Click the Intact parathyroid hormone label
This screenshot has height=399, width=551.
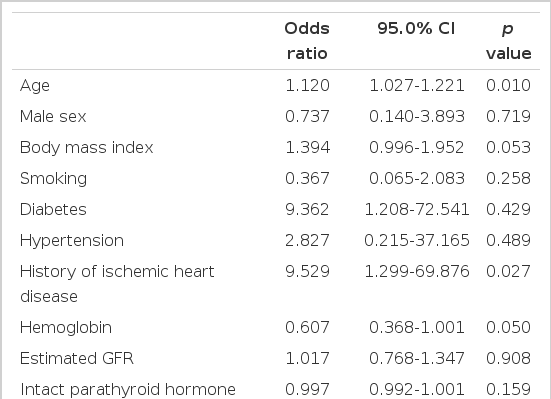coord(128,389)
